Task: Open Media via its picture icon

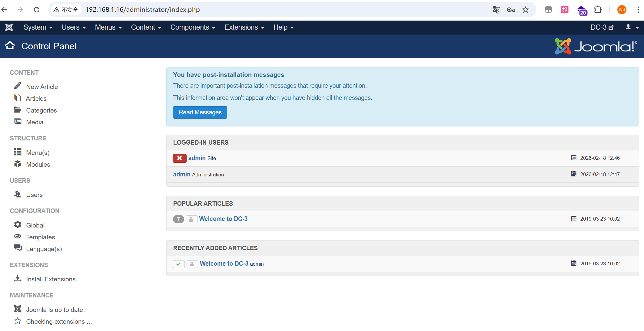Action: click(x=18, y=122)
